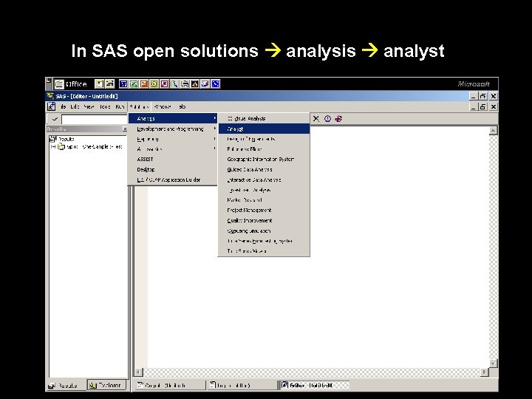This screenshot has height=399, width=532.
Task: Select the Editor - Untitled1 window button
Action: [315, 386]
